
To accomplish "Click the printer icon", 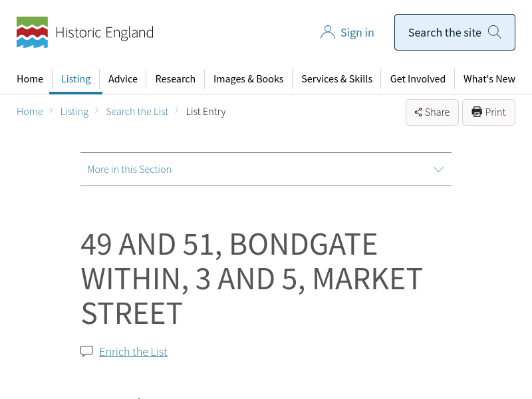I will pos(477,112).
